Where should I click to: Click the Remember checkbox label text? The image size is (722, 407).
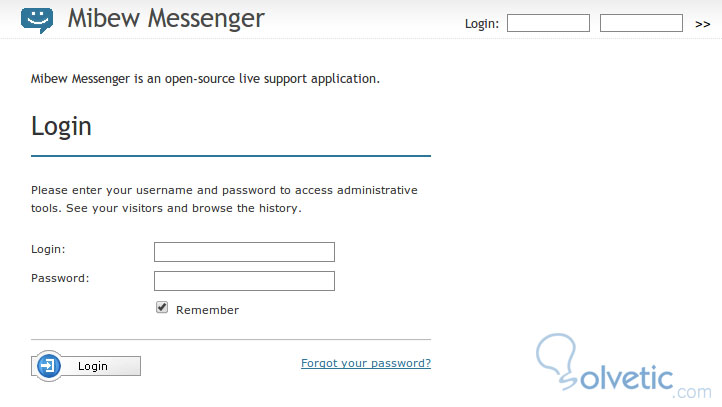point(207,310)
